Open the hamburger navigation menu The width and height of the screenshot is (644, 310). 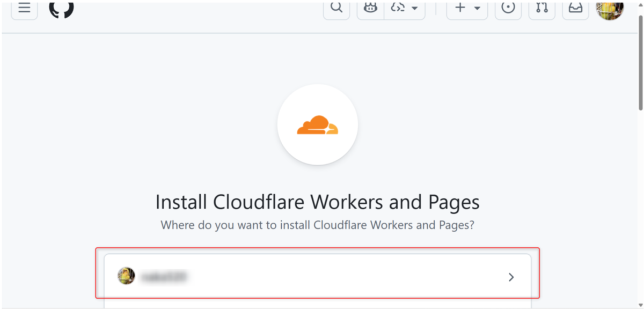tap(24, 9)
